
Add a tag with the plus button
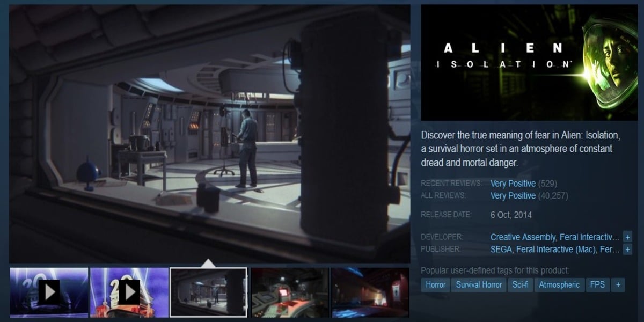tap(618, 285)
